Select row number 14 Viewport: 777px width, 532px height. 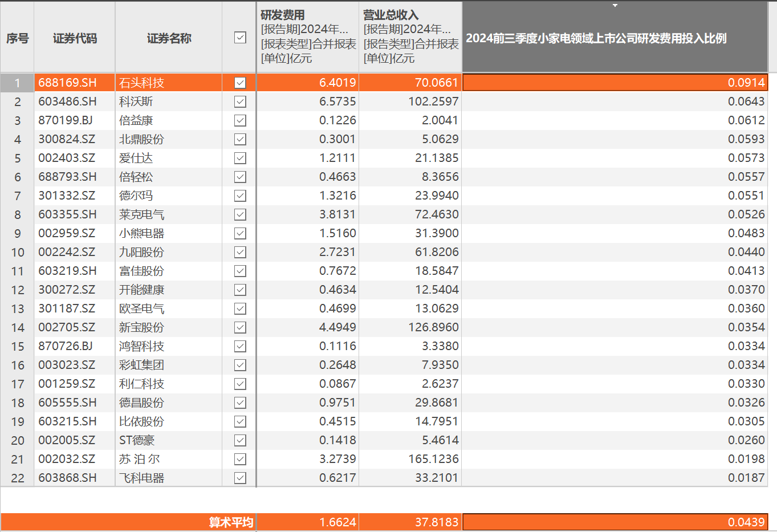tap(18, 327)
